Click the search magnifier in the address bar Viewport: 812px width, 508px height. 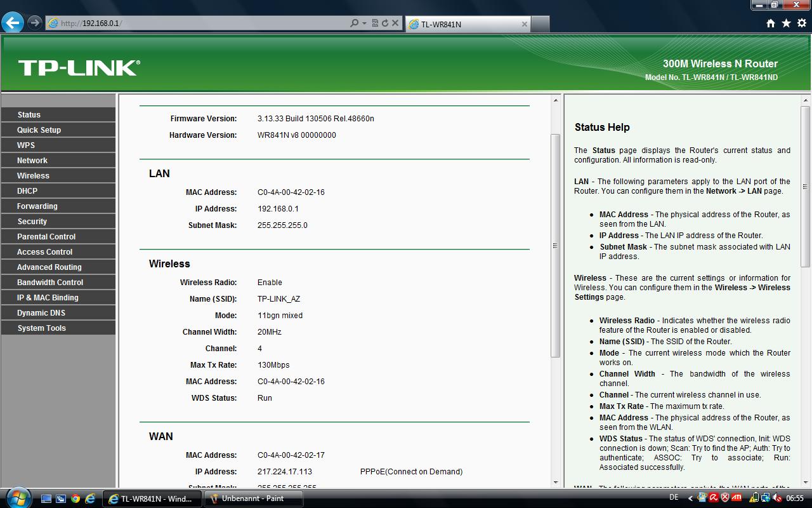click(x=355, y=23)
